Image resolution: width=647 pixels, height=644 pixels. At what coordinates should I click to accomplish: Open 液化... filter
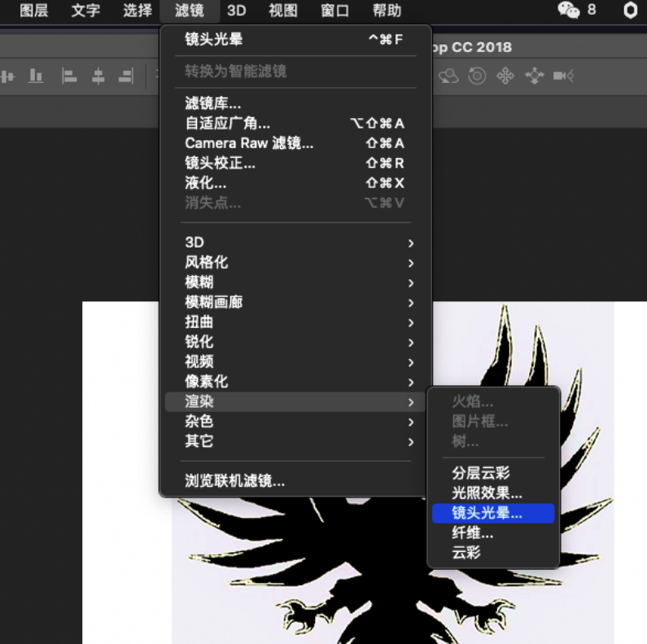[x=295, y=183]
